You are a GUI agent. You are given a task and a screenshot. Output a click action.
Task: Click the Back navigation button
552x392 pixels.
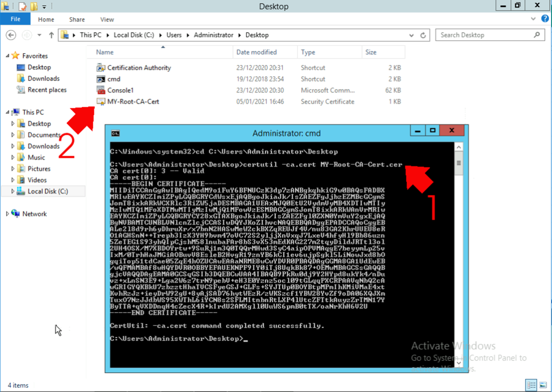[11, 34]
